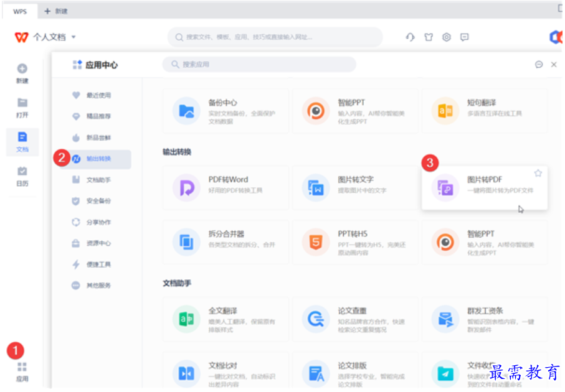The height and width of the screenshot is (392, 565).
Task: Click the main WPS search bar
Action: [x=275, y=37]
